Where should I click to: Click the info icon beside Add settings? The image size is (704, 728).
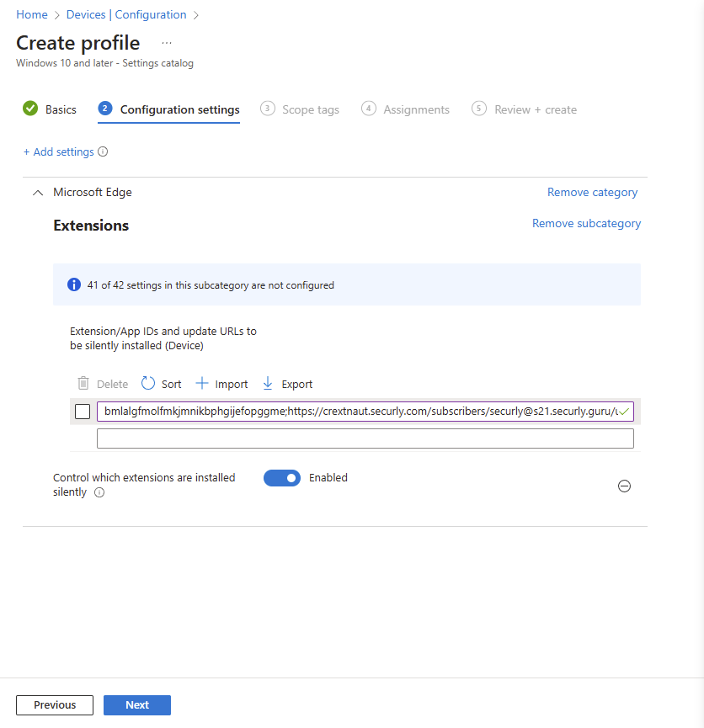[x=104, y=151]
